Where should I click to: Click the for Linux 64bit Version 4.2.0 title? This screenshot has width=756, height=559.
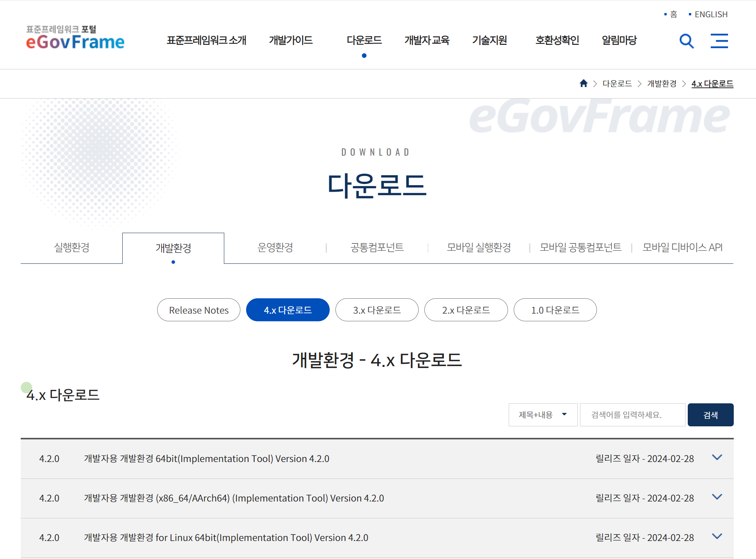226,538
